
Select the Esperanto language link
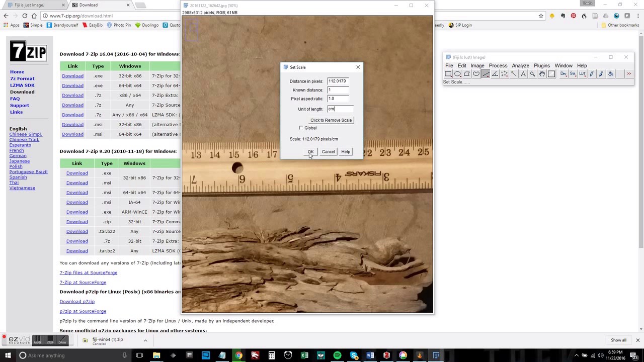click(20, 145)
